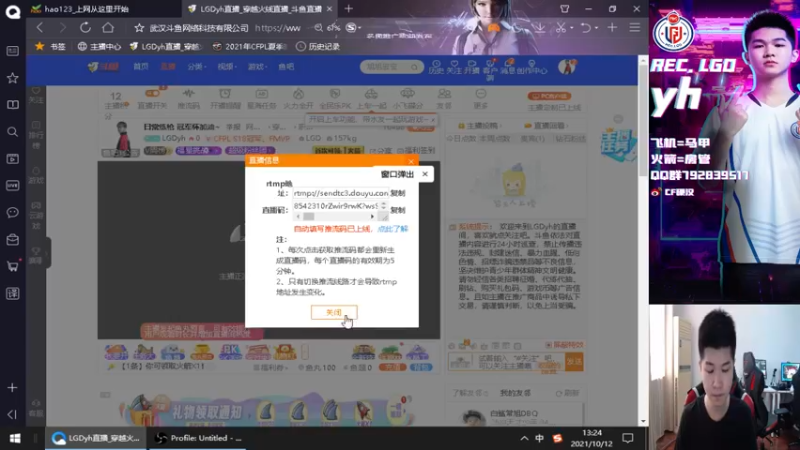Bookmark this page with the star icon
The height and width of the screenshot is (450, 800).
[139, 28]
